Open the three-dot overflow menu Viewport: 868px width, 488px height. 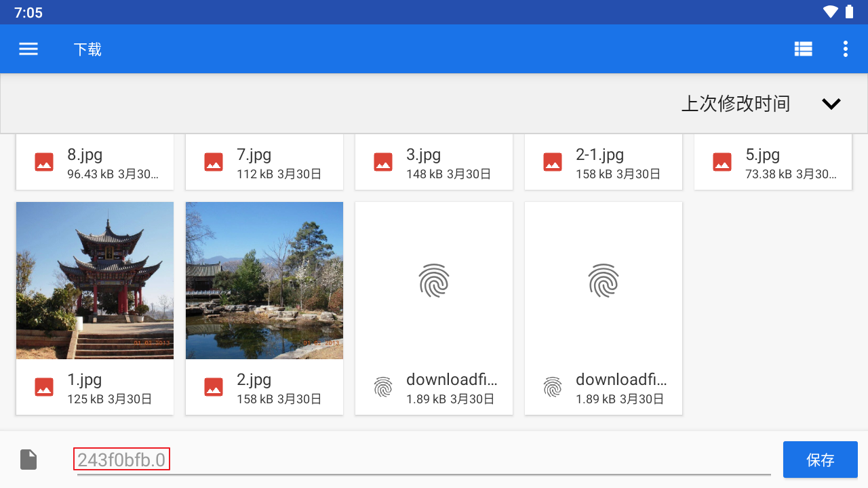(845, 49)
